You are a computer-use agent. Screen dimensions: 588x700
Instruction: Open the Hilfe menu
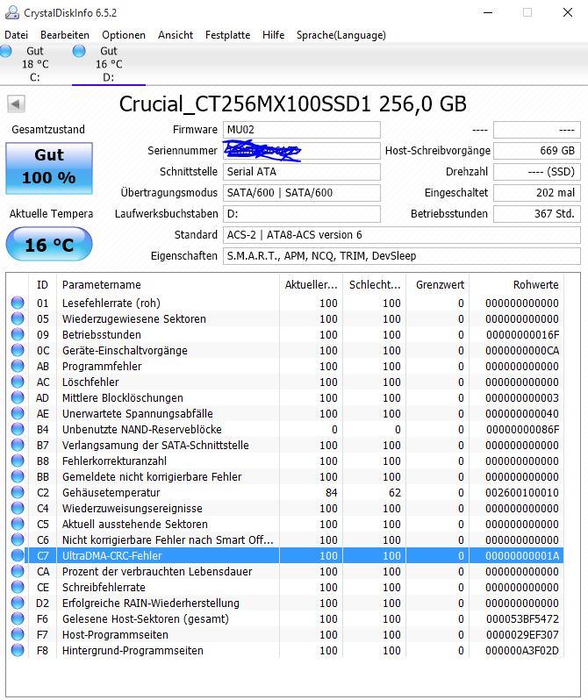pyautogui.click(x=274, y=35)
